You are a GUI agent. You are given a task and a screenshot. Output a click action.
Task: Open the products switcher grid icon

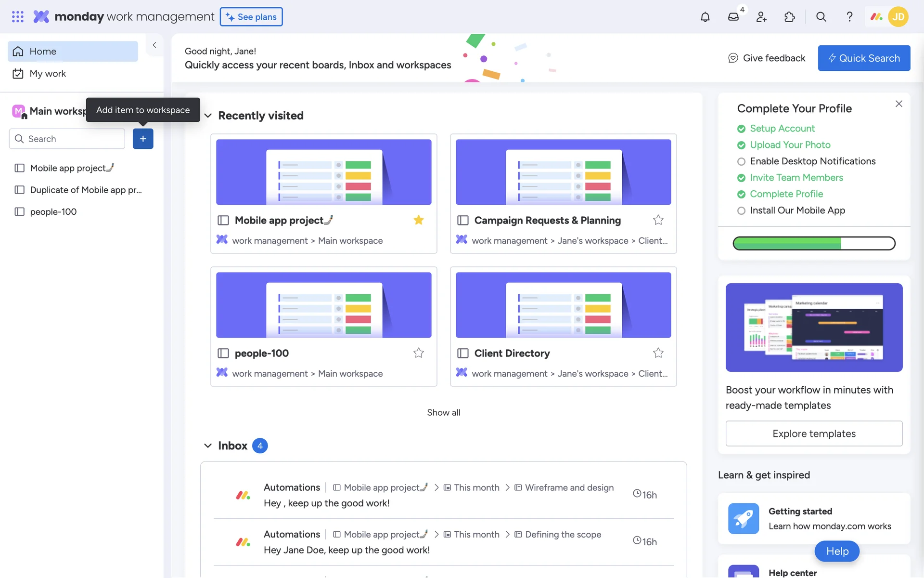18,17
